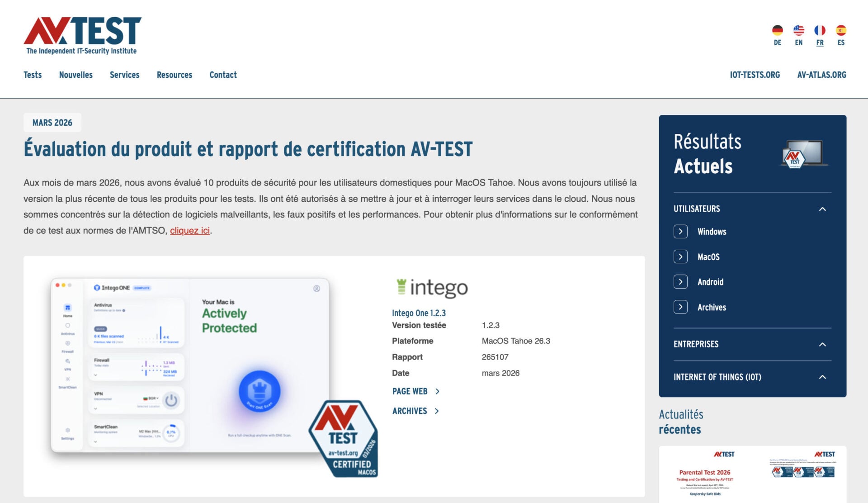The image size is (868, 503).
Task: Open Windows results in sidebar
Action: click(x=712, y=232)
